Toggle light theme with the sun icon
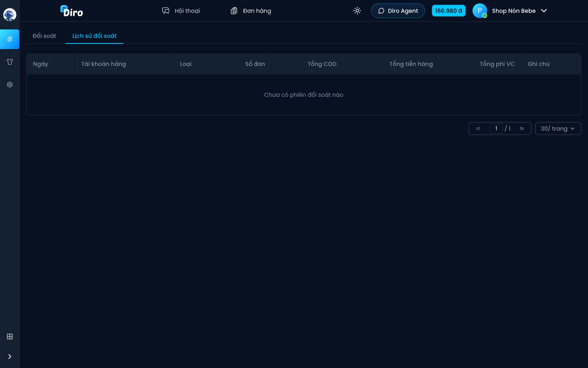The width and height of the screenshot is (588, 368). pyautogui.click(x=357, y=11)
